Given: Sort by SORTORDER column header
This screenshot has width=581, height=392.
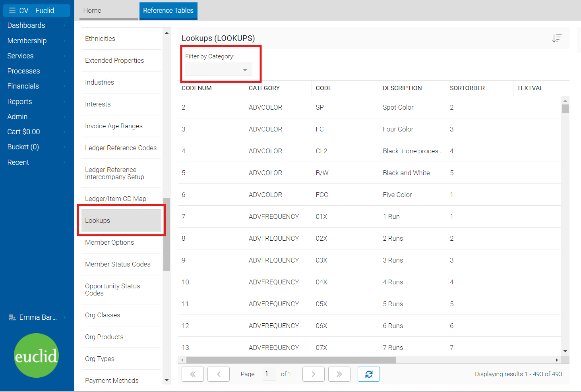Looking at the screenshot, I should 480,88.
